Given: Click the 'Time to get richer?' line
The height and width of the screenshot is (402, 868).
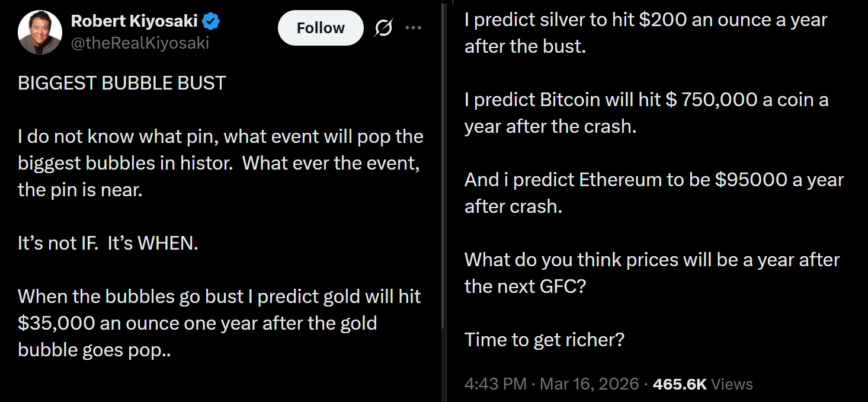Looking at the screenshot, I should 544,340.
